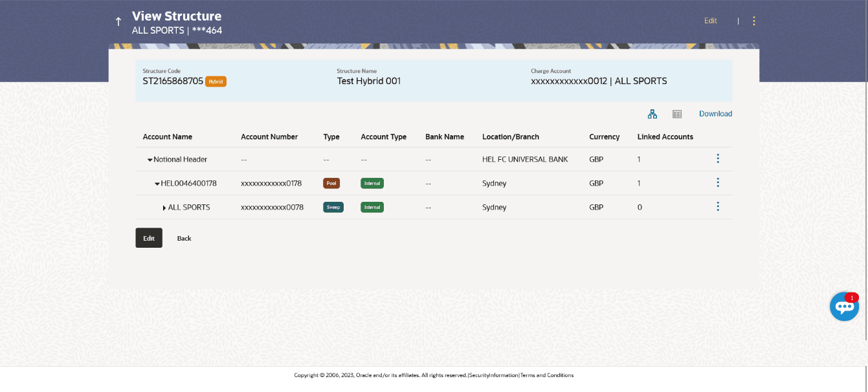Click the back arrow beside View Structure
Viewport: 868px width, 392px height.
[118, 22]
